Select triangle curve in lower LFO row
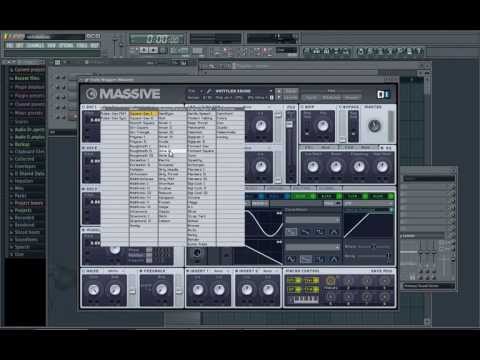480x360 pixels. (333, 259)
